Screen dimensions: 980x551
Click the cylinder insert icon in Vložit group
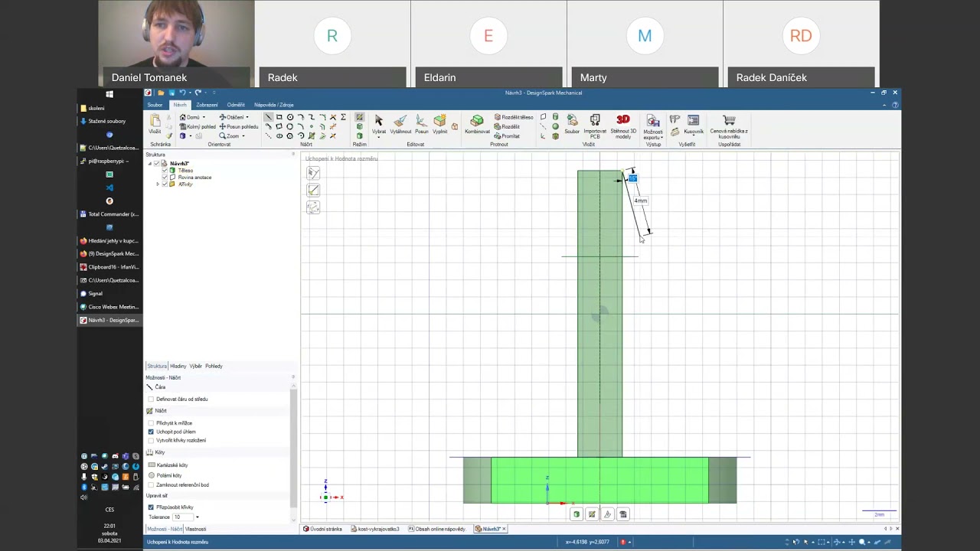point(555,116)
